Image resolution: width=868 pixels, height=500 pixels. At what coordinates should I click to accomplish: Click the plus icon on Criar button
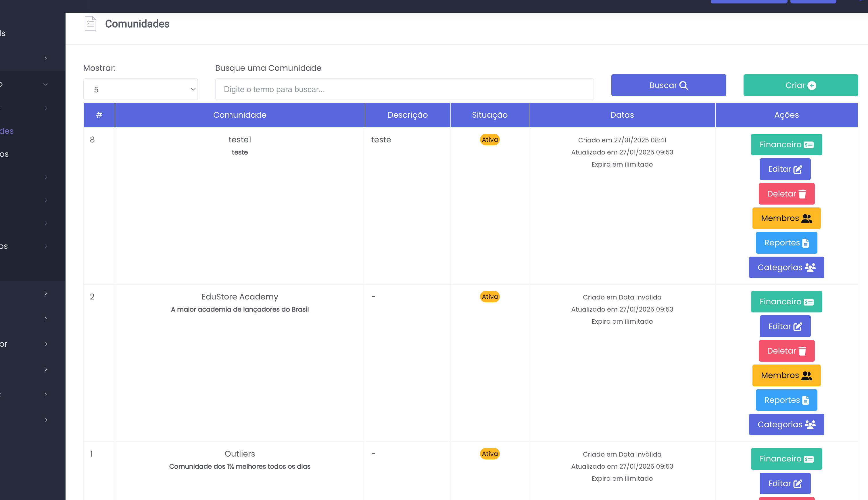(x=812, y=85)
